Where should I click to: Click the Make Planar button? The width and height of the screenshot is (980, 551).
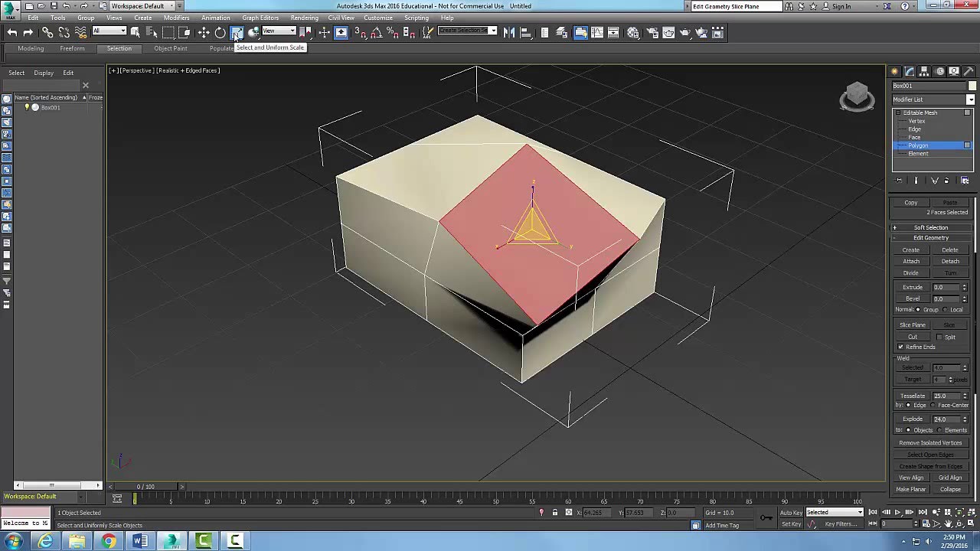(x=911, y=489)
